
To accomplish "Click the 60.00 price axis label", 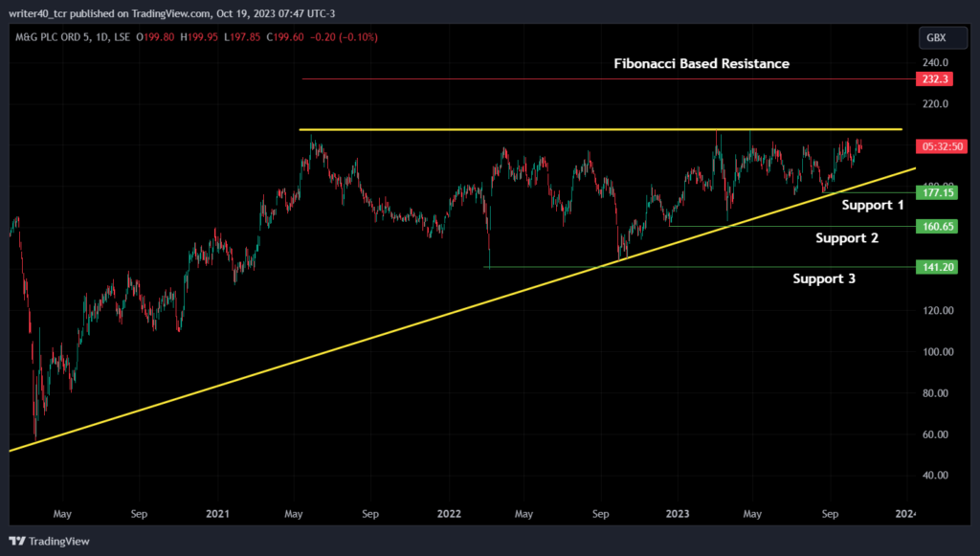I will pyautogui.click(x=936, y=434).
